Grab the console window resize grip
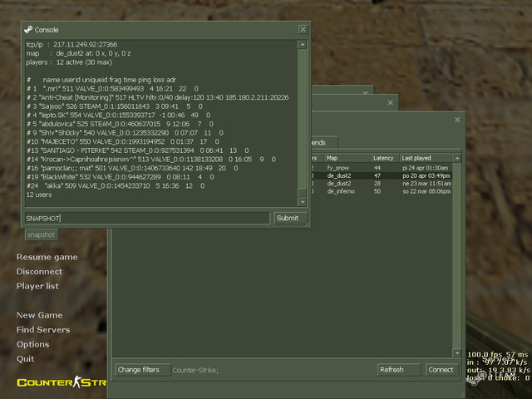This screenshot has width=532, height=399. (x=307, y=224)
